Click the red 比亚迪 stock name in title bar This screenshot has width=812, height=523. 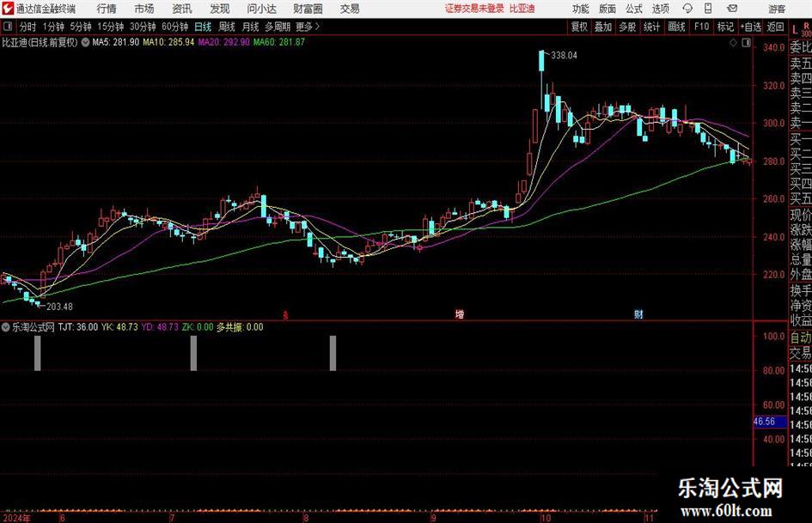(x=522, y=9)
